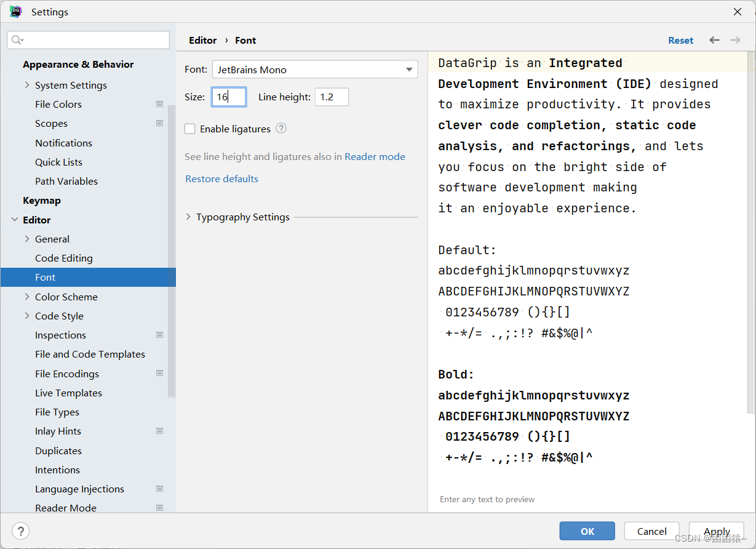Image resolution: width=756 pixels, height=549 pixels.
Task: Click the ligatures help question icon
Action: (281, 129)
